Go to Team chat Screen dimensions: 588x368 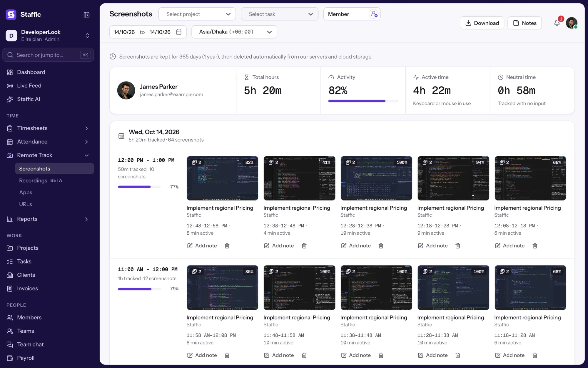pos(48,344)
